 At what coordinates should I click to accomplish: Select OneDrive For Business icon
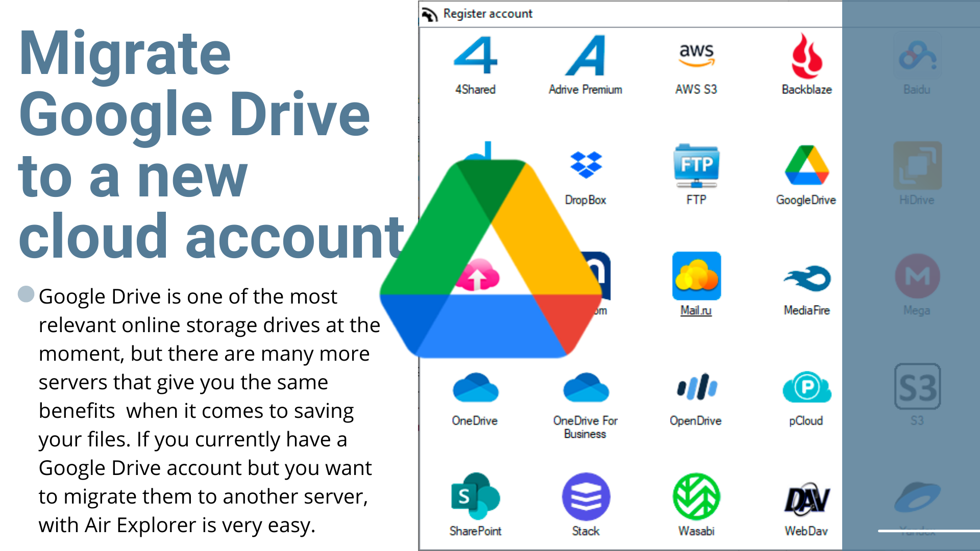(x=585, y=387)
